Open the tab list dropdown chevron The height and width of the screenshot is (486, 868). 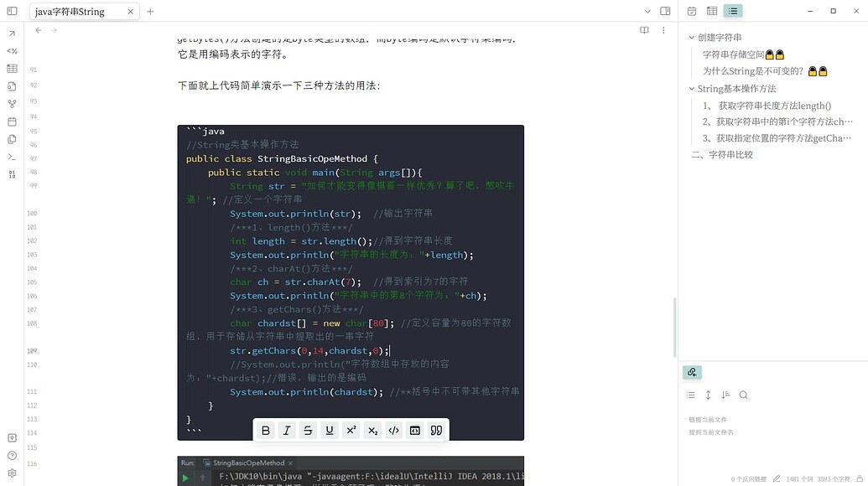click(x=647, y=11)
